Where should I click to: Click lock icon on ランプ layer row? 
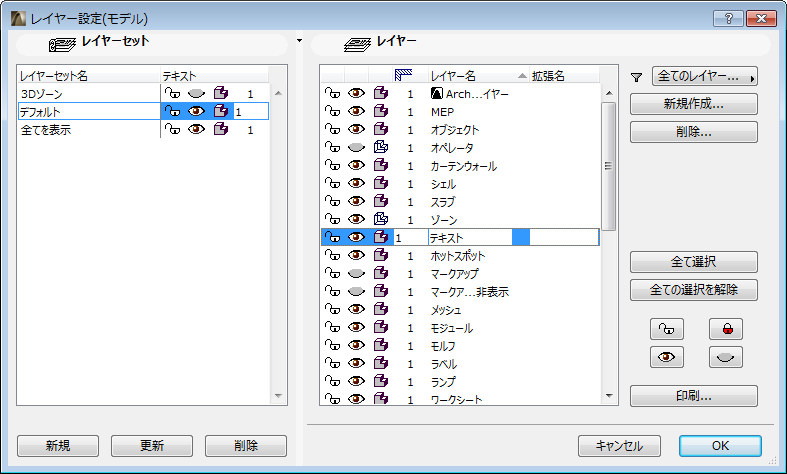click(332, 382)
